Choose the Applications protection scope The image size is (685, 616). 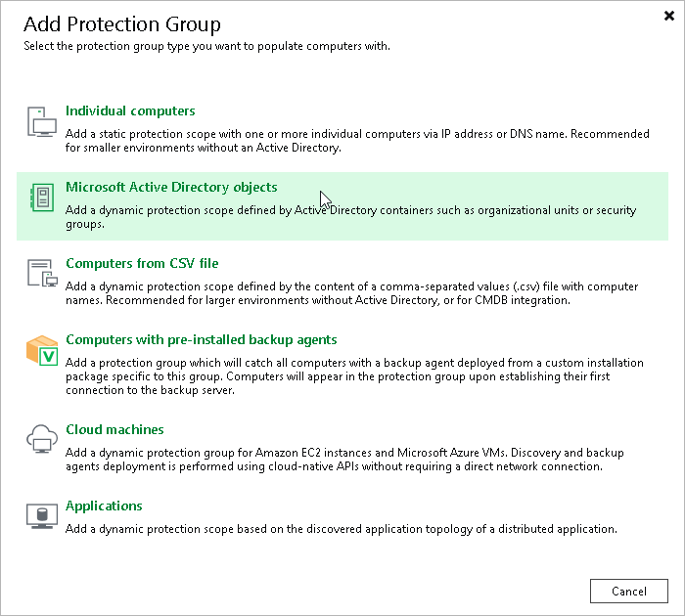point(104,506)
